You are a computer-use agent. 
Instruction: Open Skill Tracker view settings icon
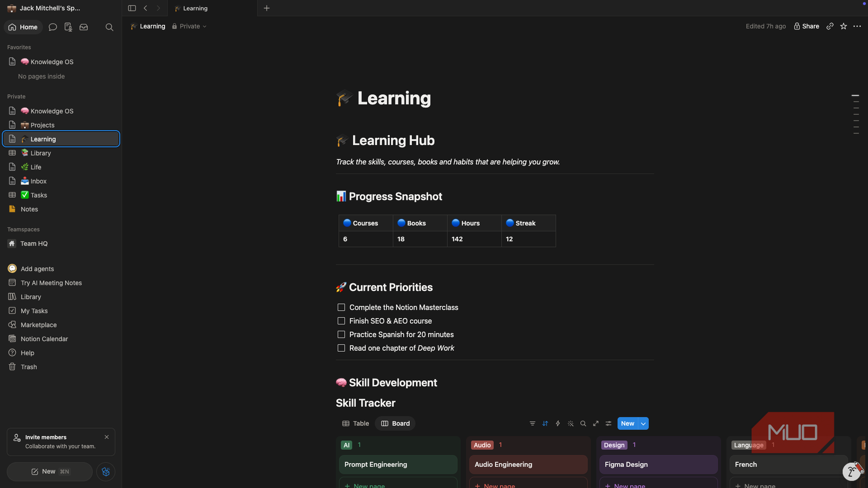(608, 424)
